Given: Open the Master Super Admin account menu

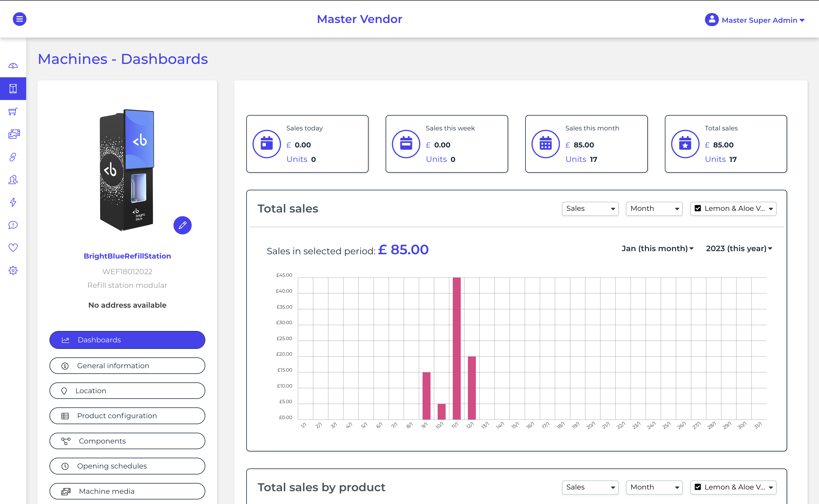Looking at the screenshot, I should 755,20.
